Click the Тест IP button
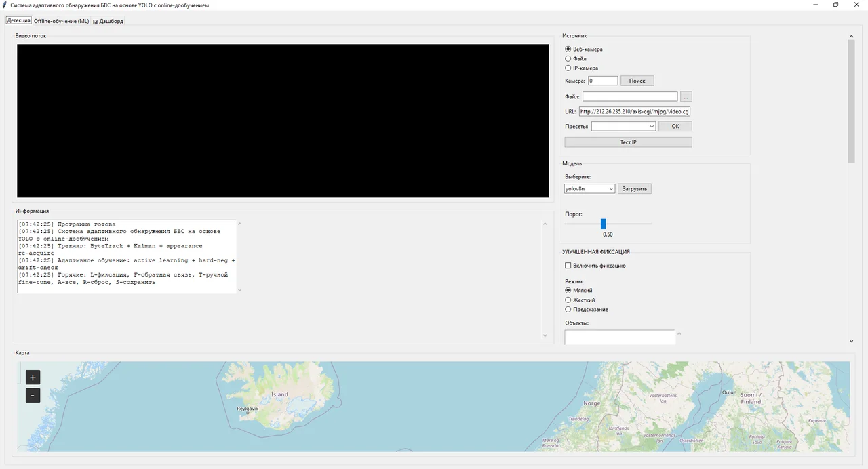This screenshot has height=469, width=868. tap(628, 142)
